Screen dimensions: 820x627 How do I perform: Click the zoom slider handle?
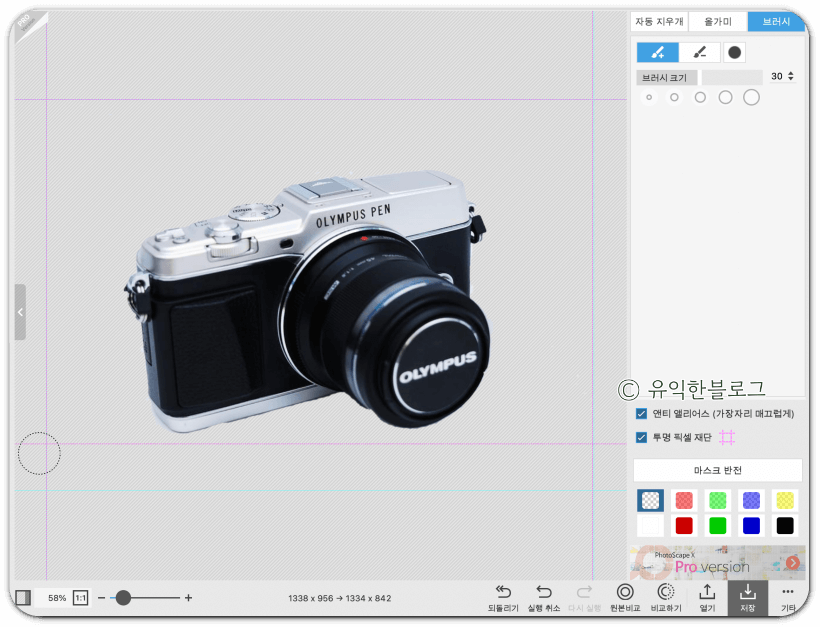tap(123, 598)
